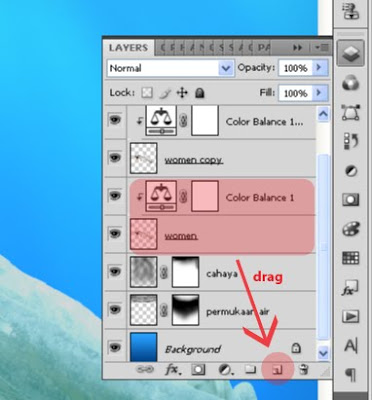Open the Actions play panel dock icon
The height and width of the screenshot is (400, 372).
350,316
